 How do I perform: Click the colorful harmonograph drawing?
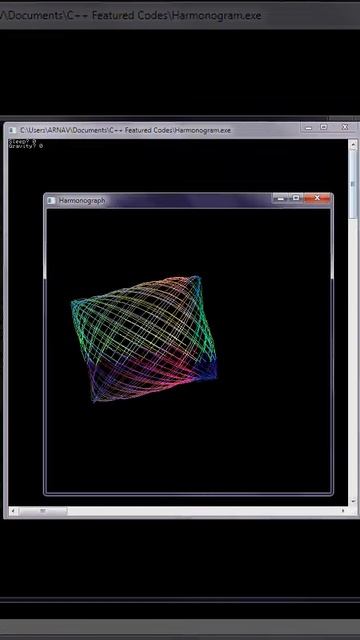(x=144, y=339)
